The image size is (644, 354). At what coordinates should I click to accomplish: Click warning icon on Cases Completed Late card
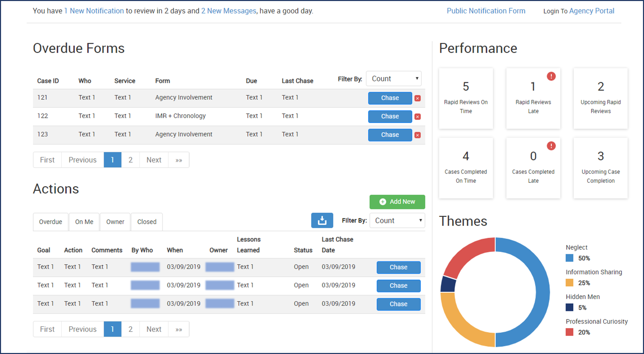(x=551, y=146)
